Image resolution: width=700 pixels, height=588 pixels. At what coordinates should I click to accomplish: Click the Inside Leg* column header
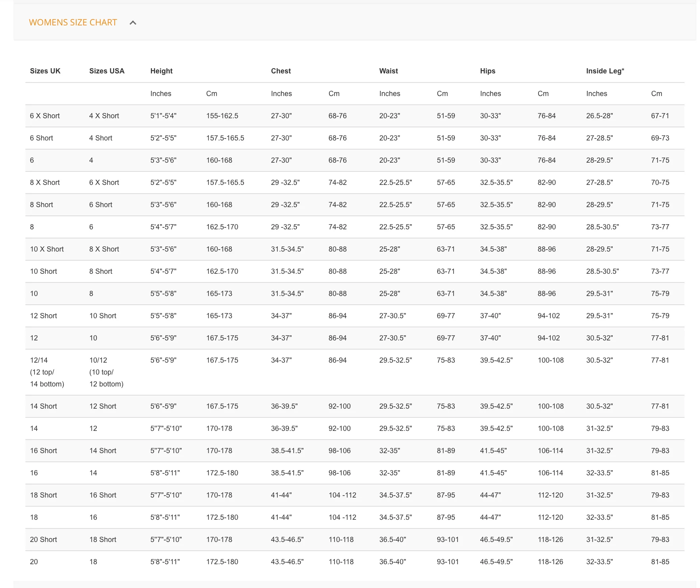(x=605, y=71)
